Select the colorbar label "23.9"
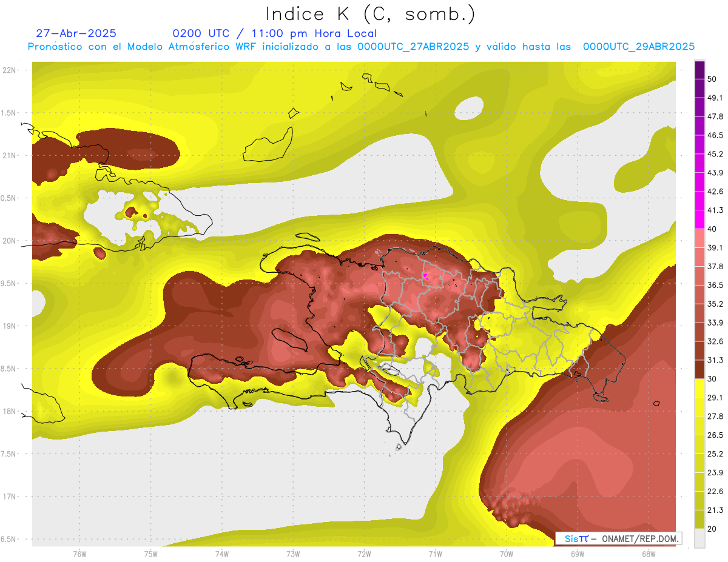Image resolution: width=728 pixels, height=562 pixels. (715, 473)
